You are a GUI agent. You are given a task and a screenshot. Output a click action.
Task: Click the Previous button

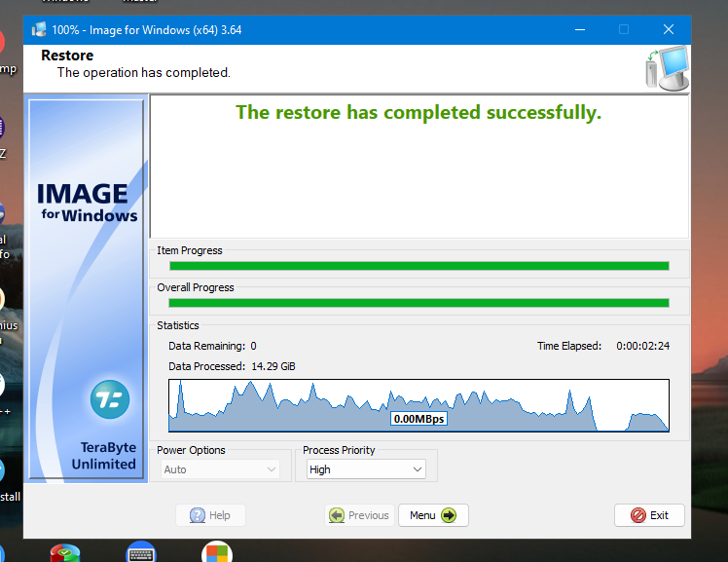click(359, 515)
